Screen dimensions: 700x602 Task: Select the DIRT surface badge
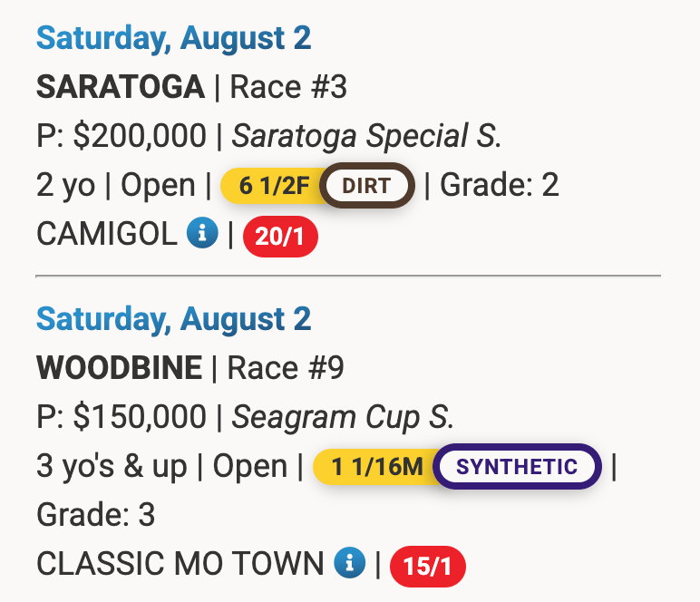pyautogui.click(x=366, y=186)
